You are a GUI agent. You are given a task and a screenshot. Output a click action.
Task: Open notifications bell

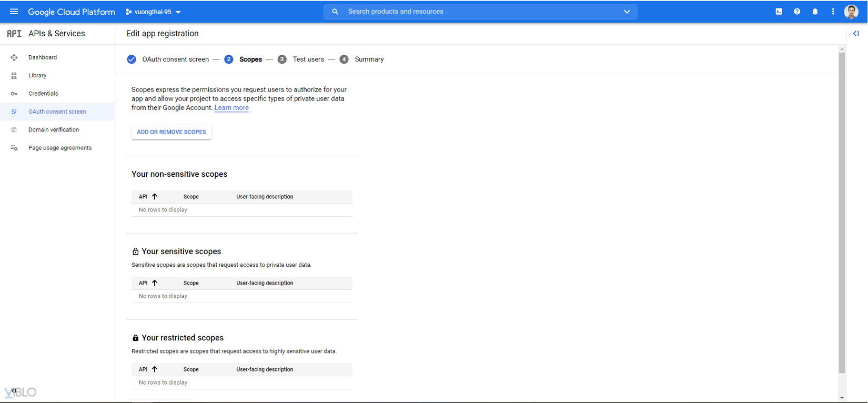tap(815, 12)
